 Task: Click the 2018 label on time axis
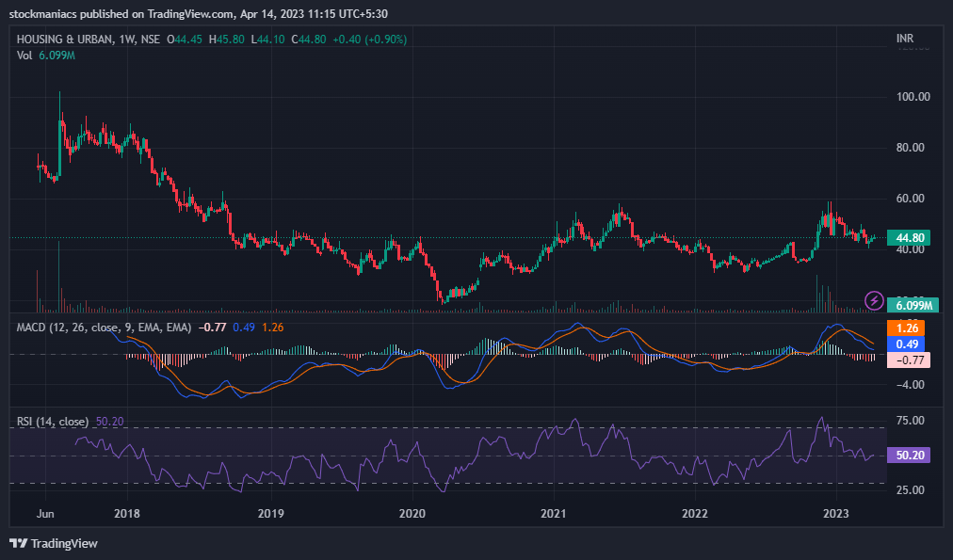pyautogui.click(x=126, y=514)
